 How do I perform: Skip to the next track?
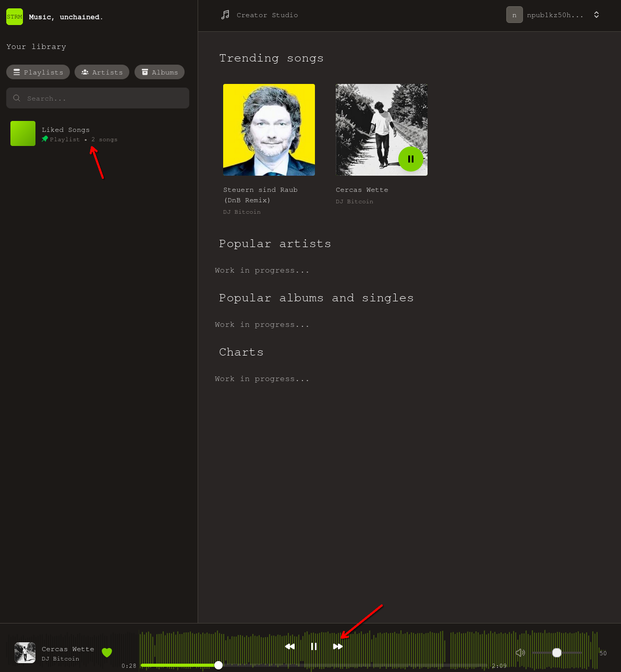(338, 646)
